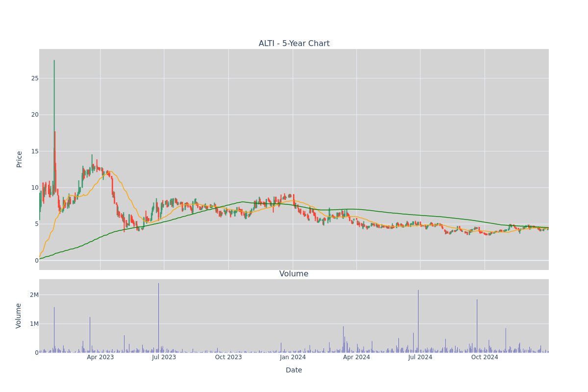Click the 'Jul 2023' date label
The image size is (588, 392).
[x=164, y=357]
